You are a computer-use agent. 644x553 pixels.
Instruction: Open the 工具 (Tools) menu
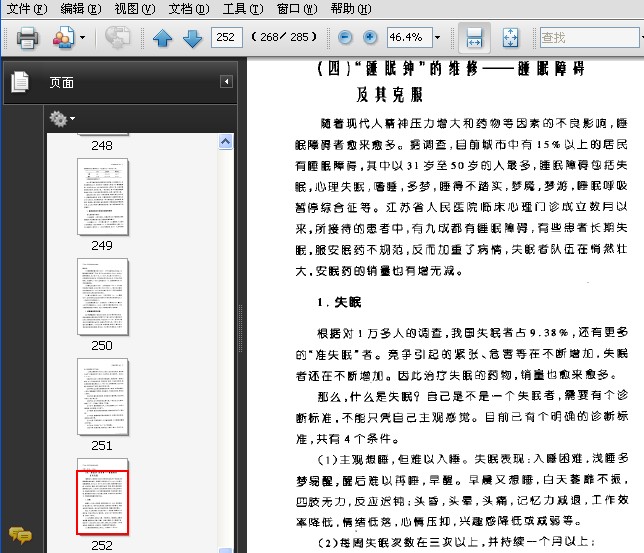pyautogui.click(x=242, y=8)
